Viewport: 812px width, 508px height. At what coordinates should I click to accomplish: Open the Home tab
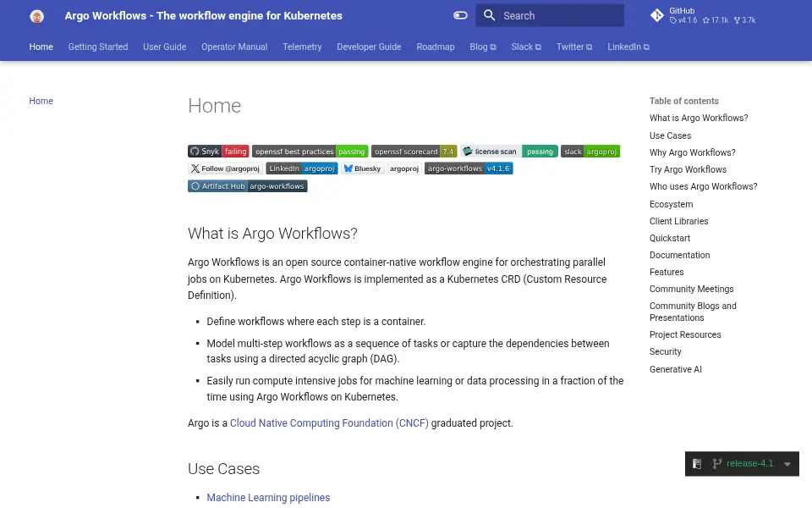pyautogui.click(x=41, y=47)
